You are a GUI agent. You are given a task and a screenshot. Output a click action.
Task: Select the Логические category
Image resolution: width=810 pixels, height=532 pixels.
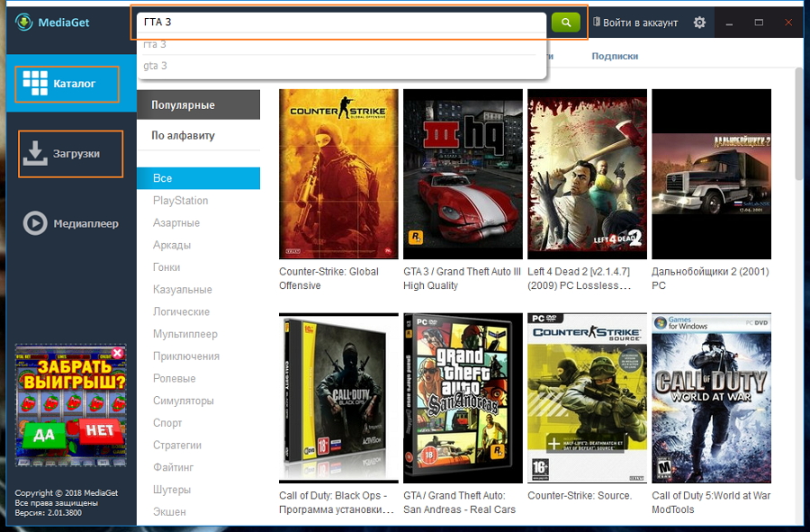click(181, 311)
